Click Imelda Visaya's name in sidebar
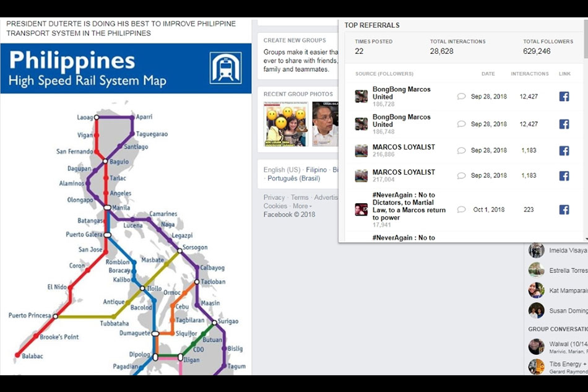588x392 pixels. click(x=568, y=250)
